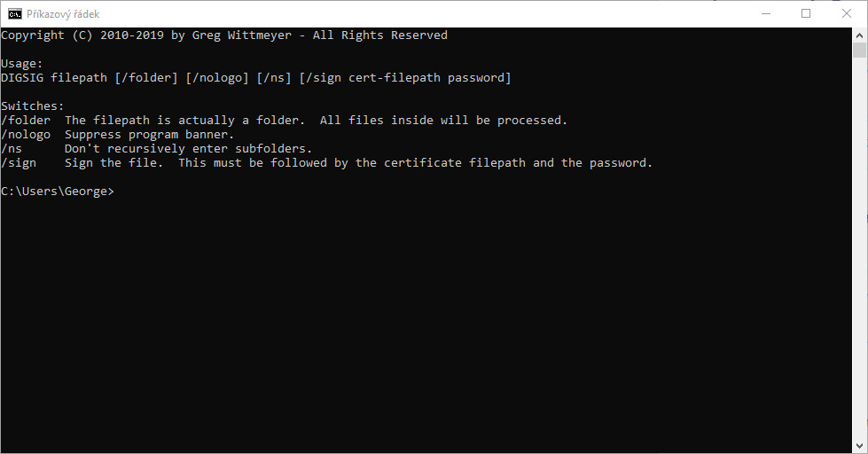
Task: Click the /folder switch in Switches list
Action: click(x=26, y=120)
